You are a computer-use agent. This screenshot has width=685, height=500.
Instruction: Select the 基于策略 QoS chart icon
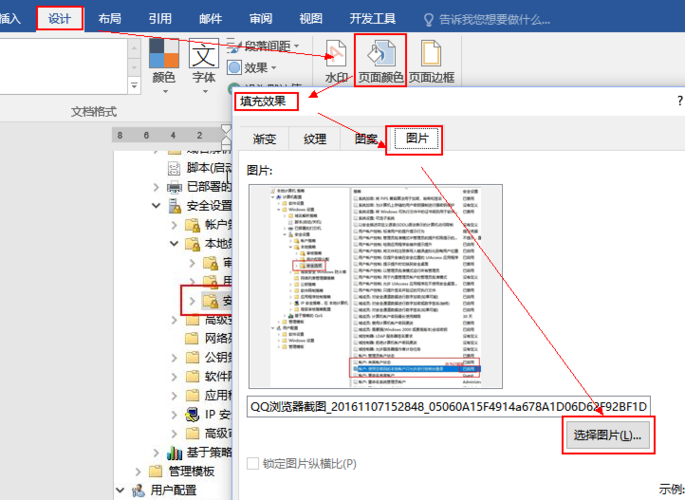[174, 452]
